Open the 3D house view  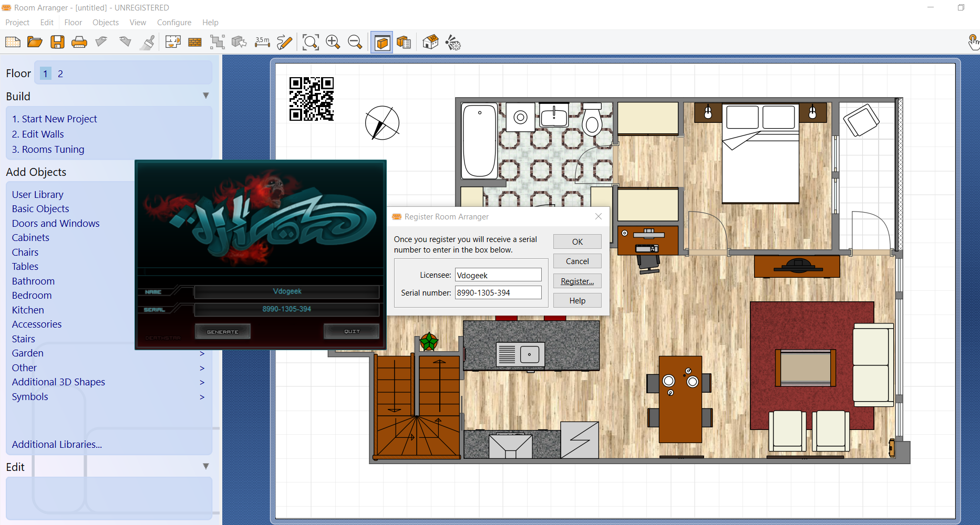point(430,42)
